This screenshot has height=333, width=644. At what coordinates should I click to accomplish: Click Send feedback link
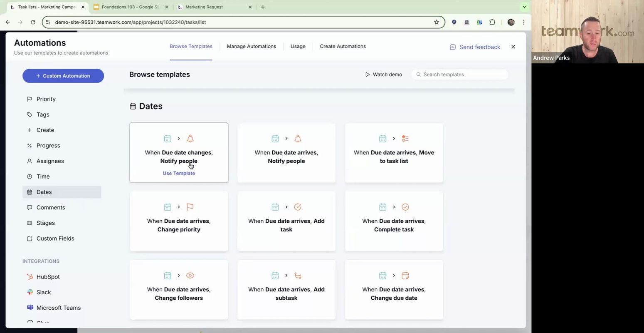coord(475,47)
